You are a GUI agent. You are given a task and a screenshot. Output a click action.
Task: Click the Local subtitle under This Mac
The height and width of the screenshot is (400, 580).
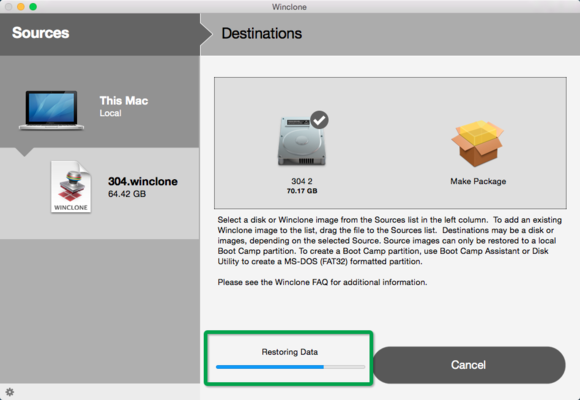pyautogui.click(x=110, y=113)
